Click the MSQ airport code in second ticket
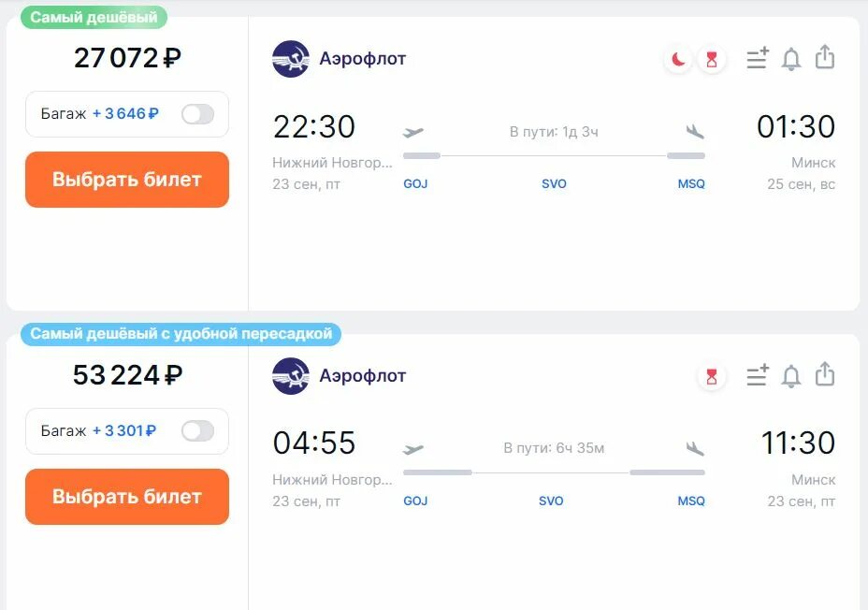Screen dimensions: 868x610 [x=691, y=501]
